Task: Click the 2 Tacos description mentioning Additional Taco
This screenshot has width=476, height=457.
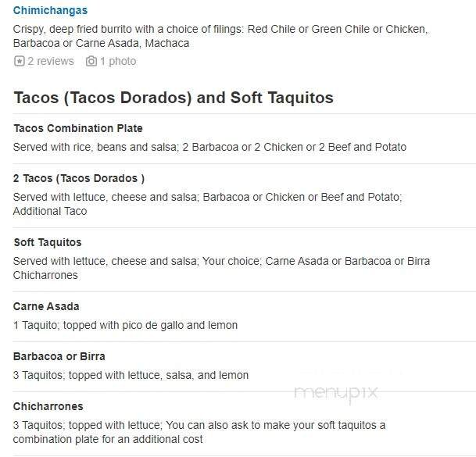Action: 207,204
